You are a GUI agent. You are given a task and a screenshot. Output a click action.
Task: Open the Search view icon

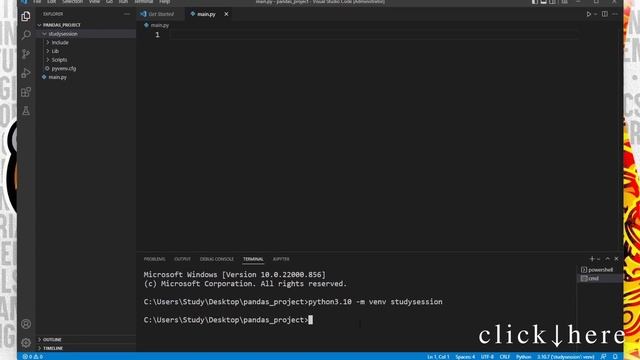(26, 35)
